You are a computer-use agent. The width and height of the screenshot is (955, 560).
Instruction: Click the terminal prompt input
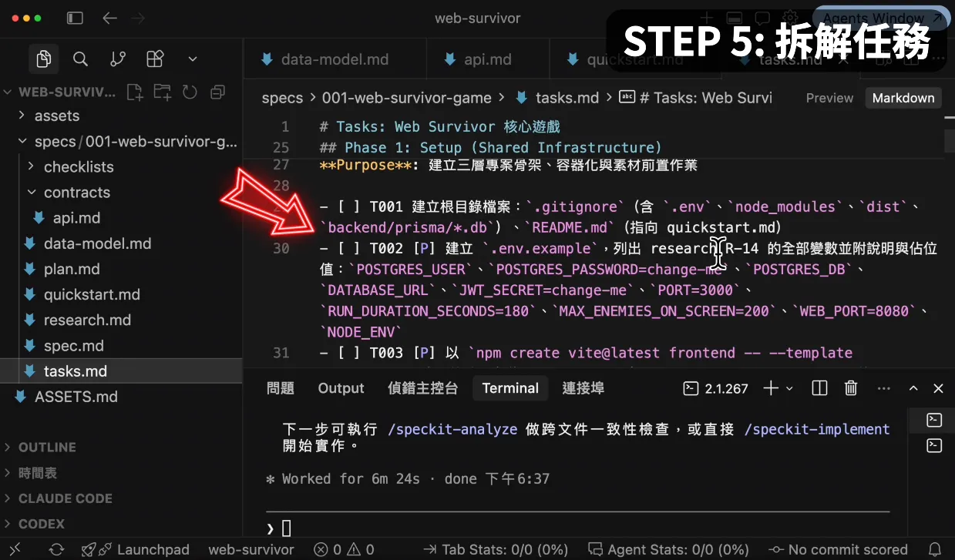(578, 528)
